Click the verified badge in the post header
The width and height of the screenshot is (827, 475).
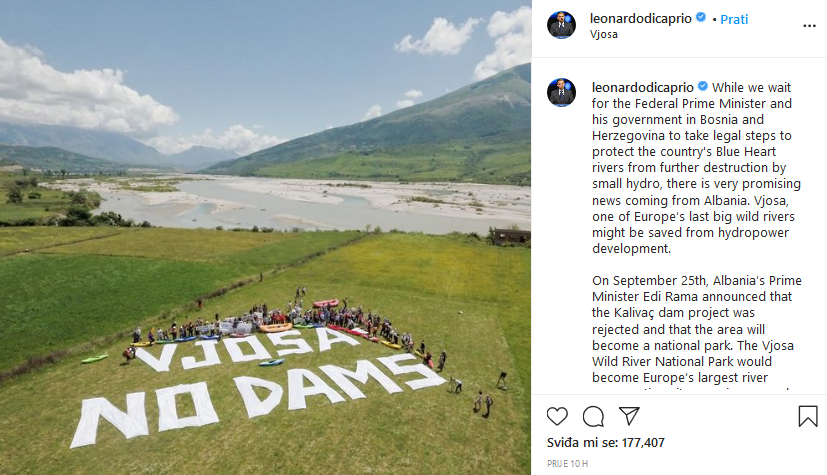(701, 18)
